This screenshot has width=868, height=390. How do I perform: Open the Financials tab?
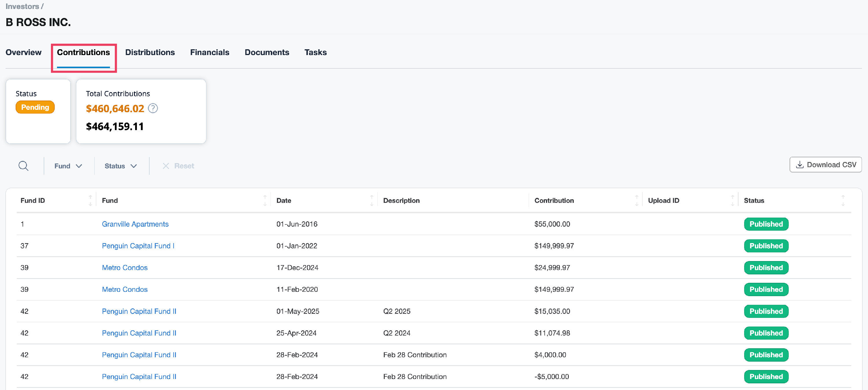[x=209, y=52]
